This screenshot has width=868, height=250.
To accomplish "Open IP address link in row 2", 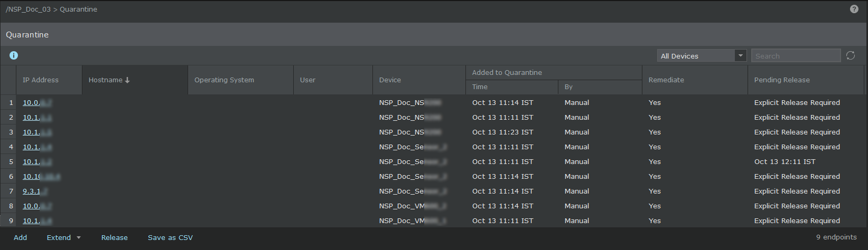I will pyautogui.click(x=37, y=118).
